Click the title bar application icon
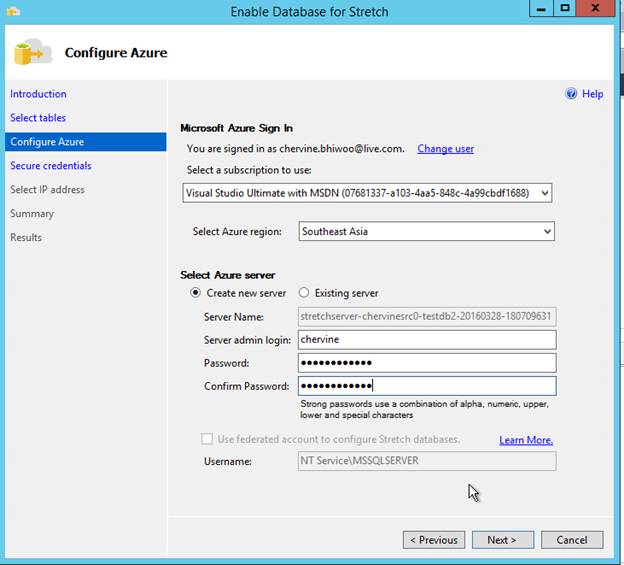The image size is (624, 565). [13, 11]
